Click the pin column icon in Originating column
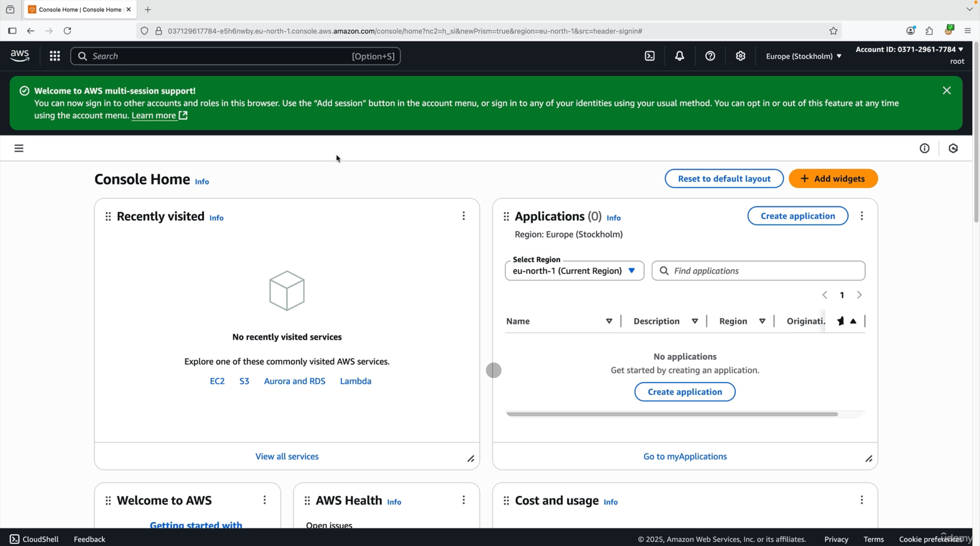Screen dimensions: 980x546 (x=840, y=321)
